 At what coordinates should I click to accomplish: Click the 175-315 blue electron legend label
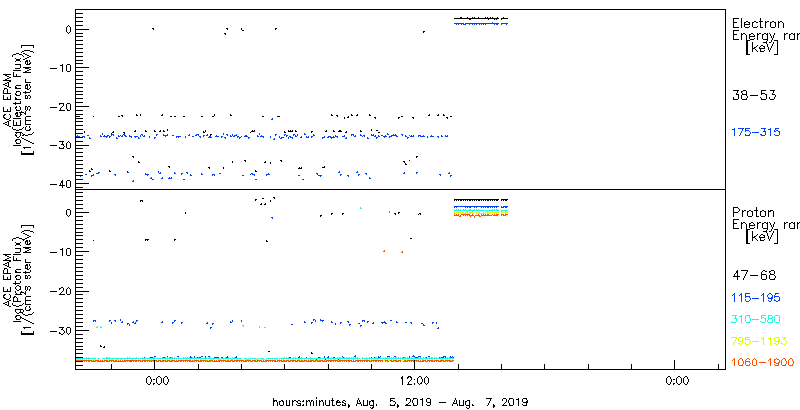click(x=756, y=133)
